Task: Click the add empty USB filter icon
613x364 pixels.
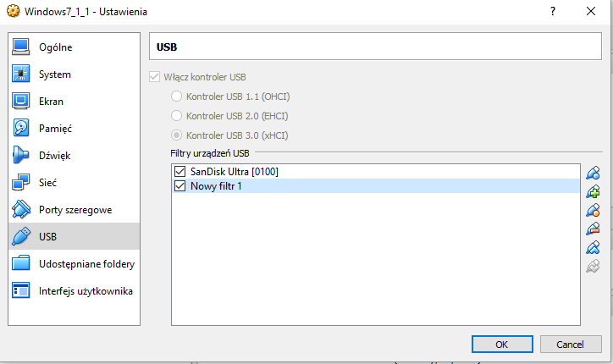Action: coord(593,173)
